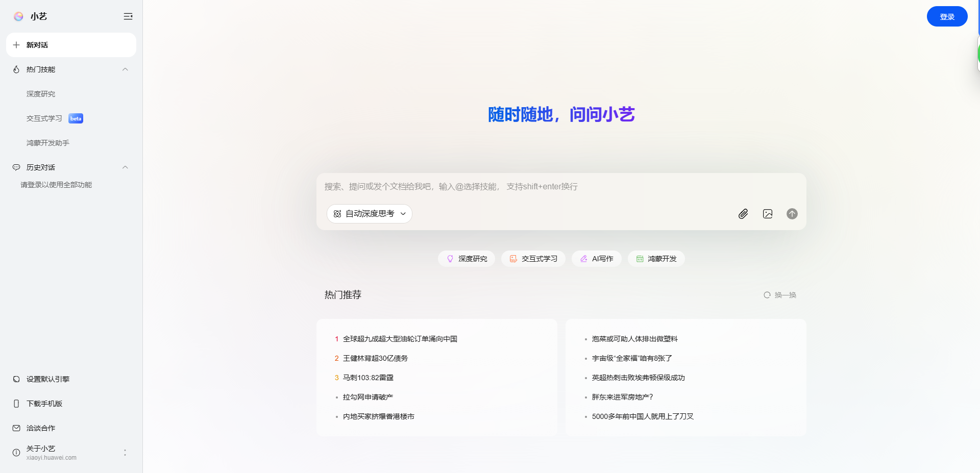The image size is (980, 473).
Task: Click the 交互式学习 shortcut chip
Action: [533, 259]
